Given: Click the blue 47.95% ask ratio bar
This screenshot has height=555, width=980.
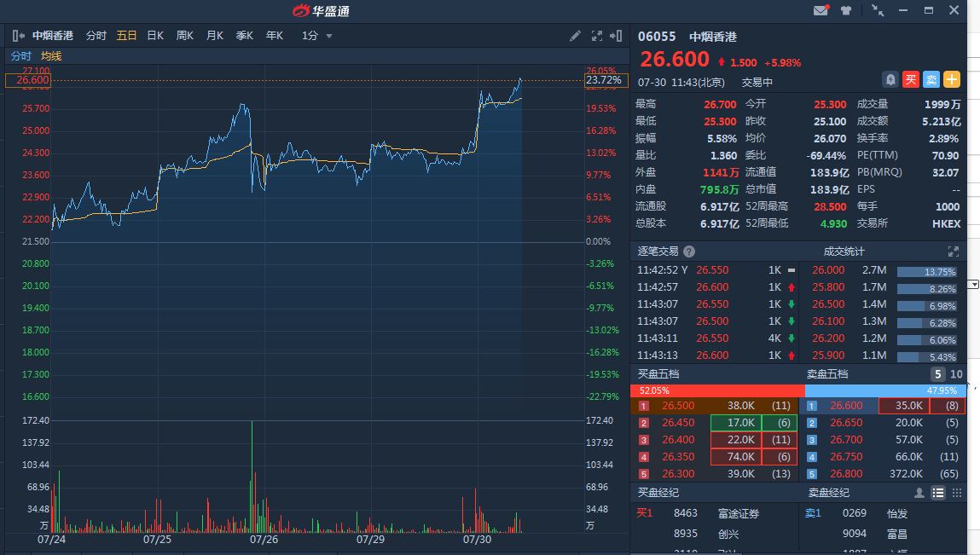Looking at the screenshot, I should pyautogui.click(x=885, y=390).
